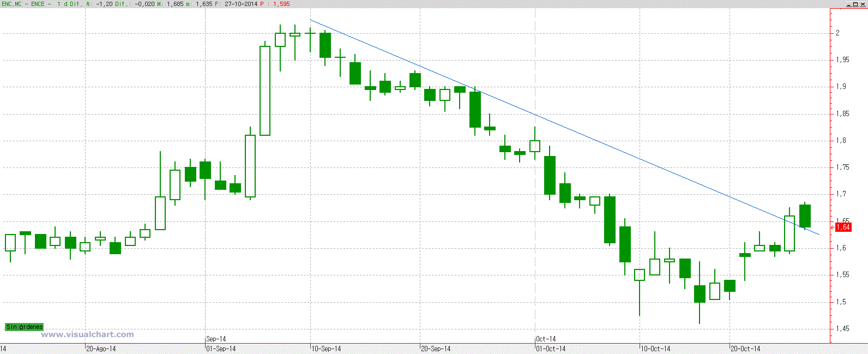Close the chart window
Image resolution: width=868 pixels, height=354 pixels.
863,4
